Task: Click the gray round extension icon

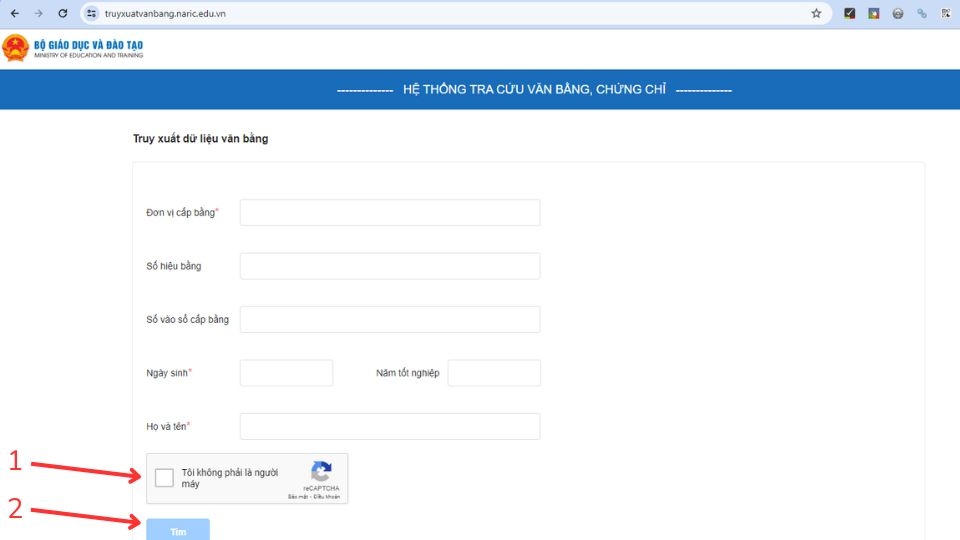Action: [898, 13]
